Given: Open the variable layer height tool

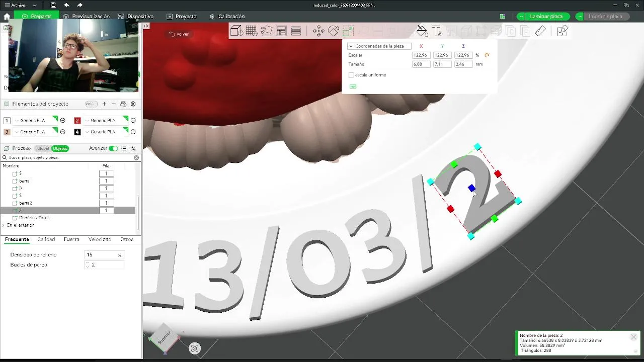Looking at the screenshot, I should click(x=296, y=31).
